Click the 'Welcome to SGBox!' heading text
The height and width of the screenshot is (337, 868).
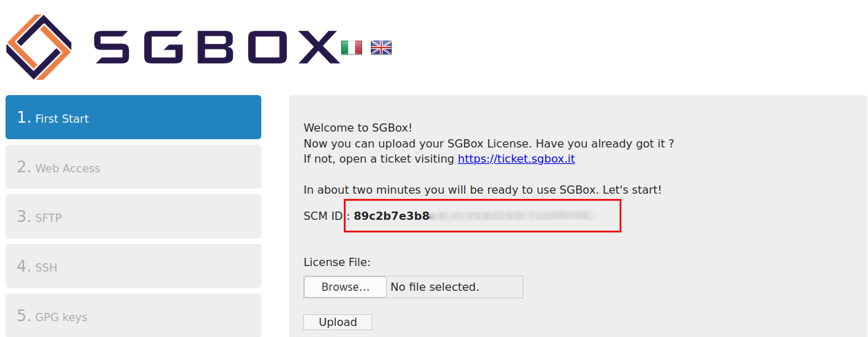click(358, 127)
